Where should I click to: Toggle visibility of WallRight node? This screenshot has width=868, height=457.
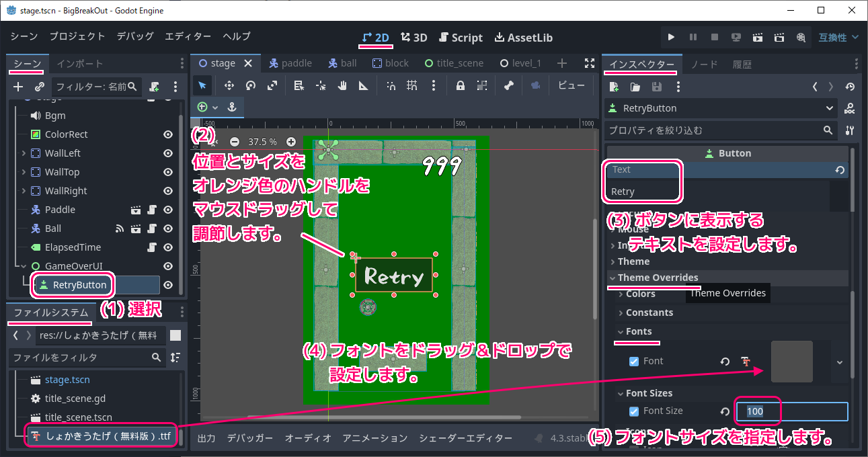168,191
